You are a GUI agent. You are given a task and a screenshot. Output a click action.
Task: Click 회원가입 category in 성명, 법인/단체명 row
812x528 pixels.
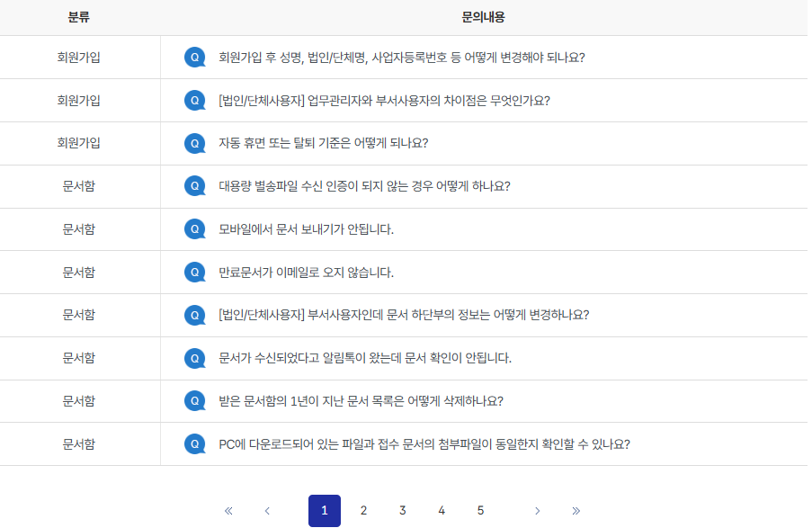pos(79,58)
